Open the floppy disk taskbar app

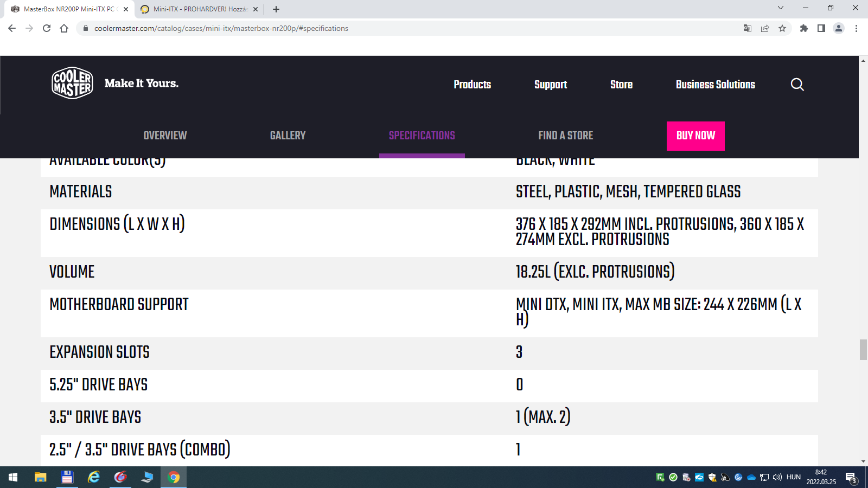(67, 477)
